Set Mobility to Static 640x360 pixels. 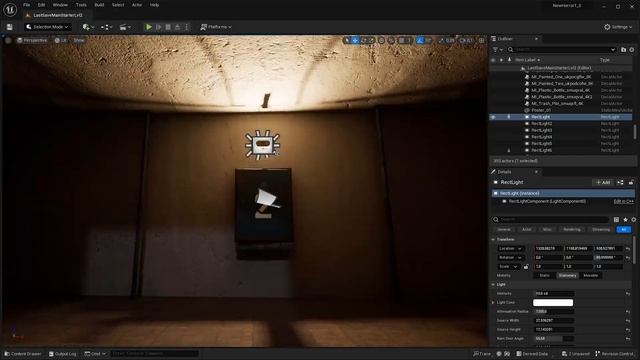point(544,276)
